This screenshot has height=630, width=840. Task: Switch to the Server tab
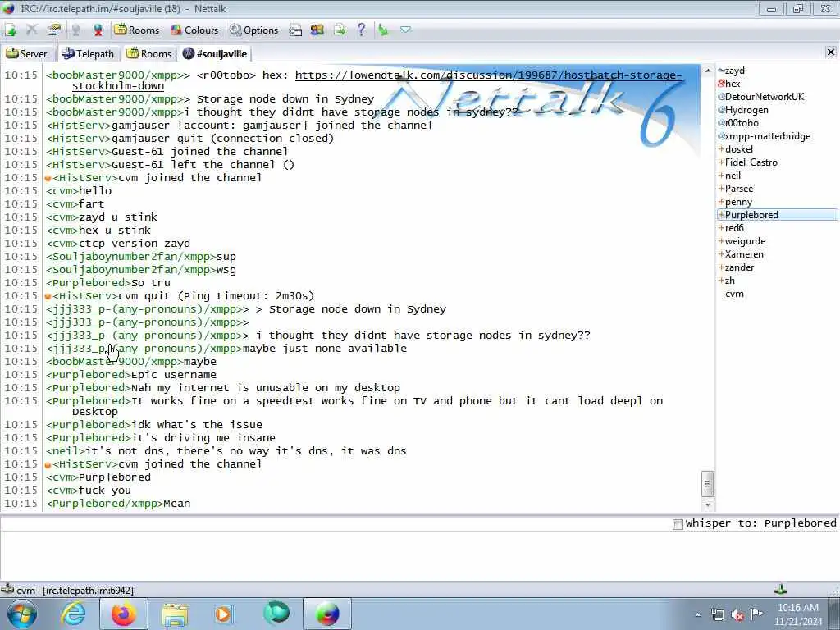27,53
